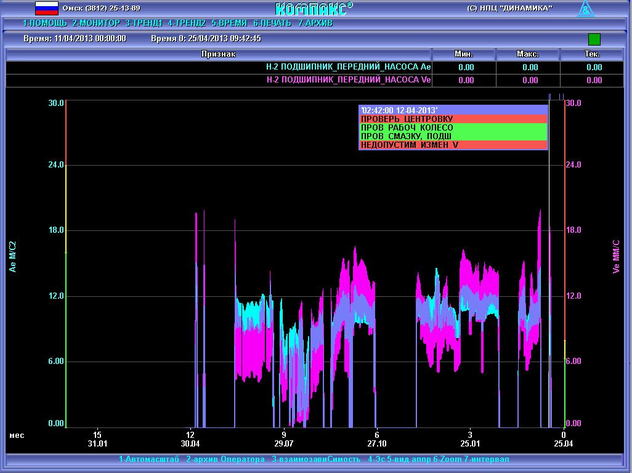
Task: Open the 1.ПОМОЩЬ menu
Action: [x=43, y=21]
